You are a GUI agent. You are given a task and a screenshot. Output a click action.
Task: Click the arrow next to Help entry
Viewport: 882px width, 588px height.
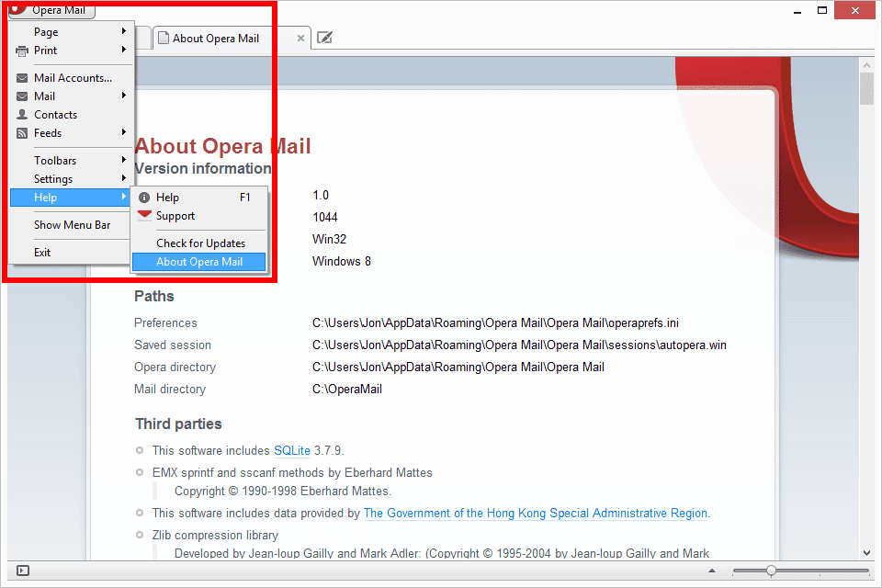click(x=124, y=197)
